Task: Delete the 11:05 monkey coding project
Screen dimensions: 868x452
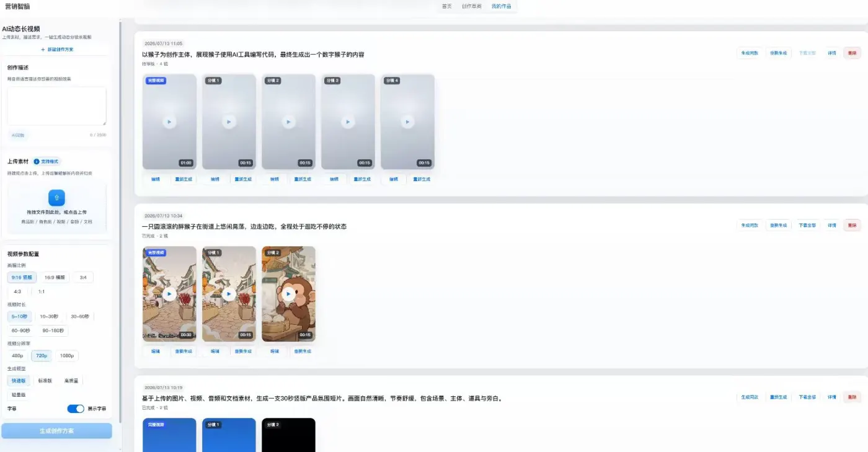Action: pyautogui.click(x=852, y=53)
